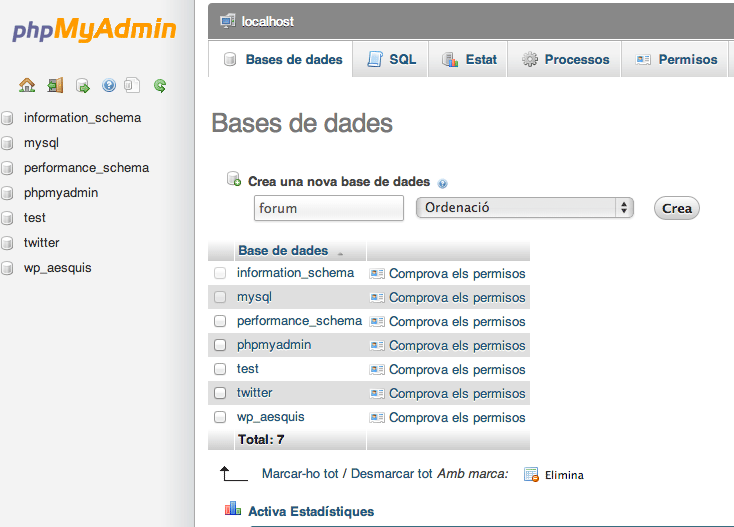Open the Bases de dades tab
The height and width of the screenshot is (527, 734).
[x=281, y=59]
